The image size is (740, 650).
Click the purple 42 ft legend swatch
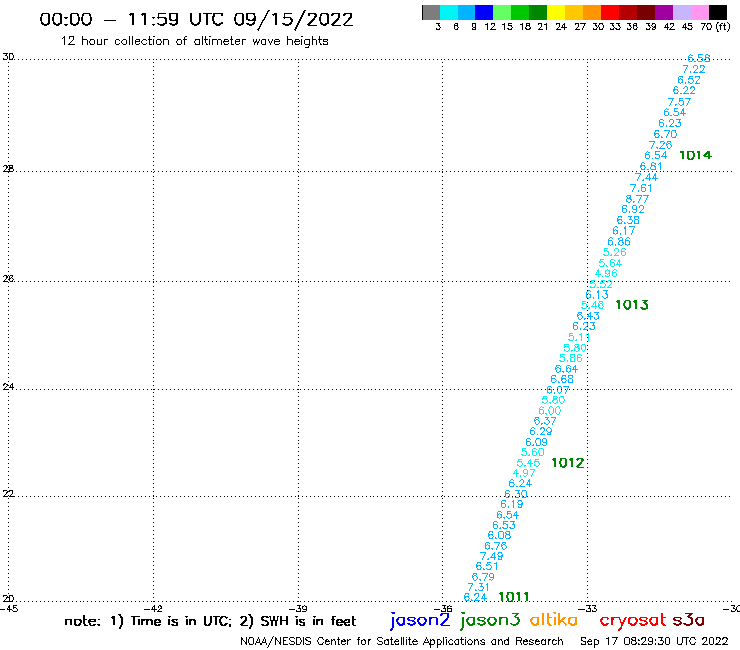pos(664,12)
